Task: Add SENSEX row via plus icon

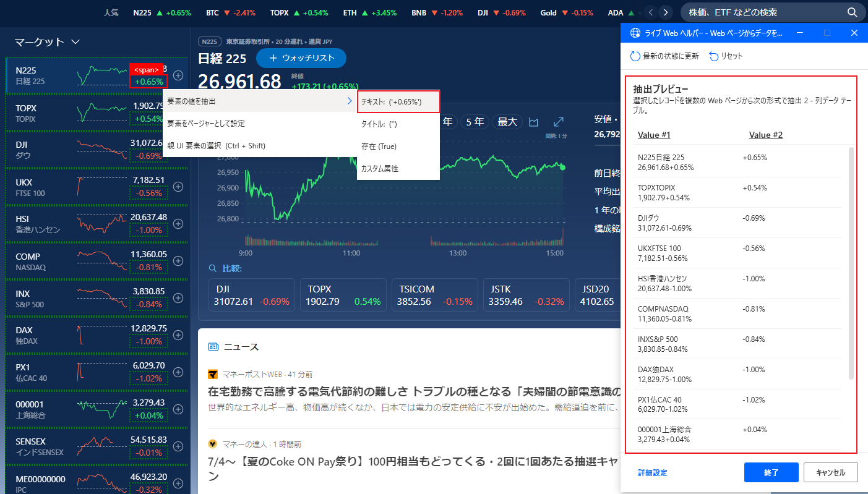Action: point(178,446)
